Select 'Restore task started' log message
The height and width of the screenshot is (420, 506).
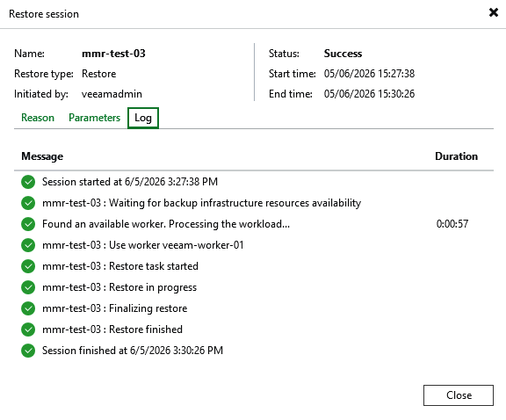click(120, 266)
